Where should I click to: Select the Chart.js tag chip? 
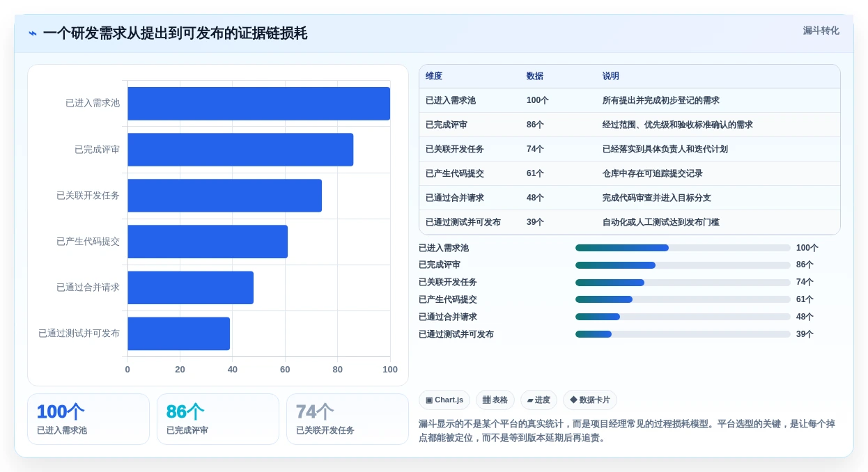444,400
